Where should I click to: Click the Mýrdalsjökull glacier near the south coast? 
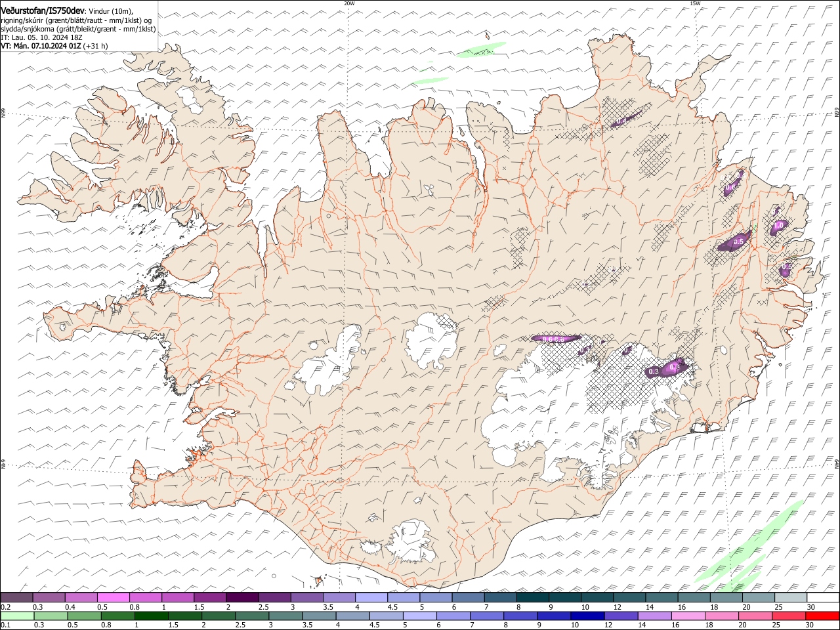[412, 541]
